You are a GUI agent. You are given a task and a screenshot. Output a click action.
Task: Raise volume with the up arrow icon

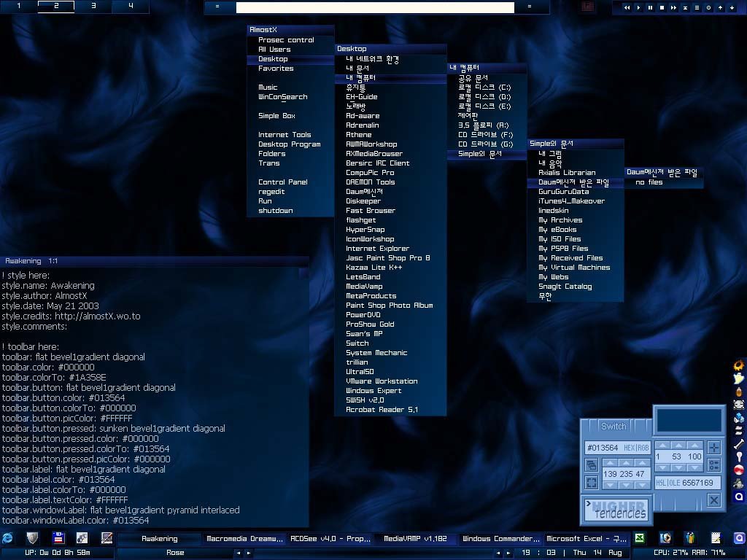point(720,7)
